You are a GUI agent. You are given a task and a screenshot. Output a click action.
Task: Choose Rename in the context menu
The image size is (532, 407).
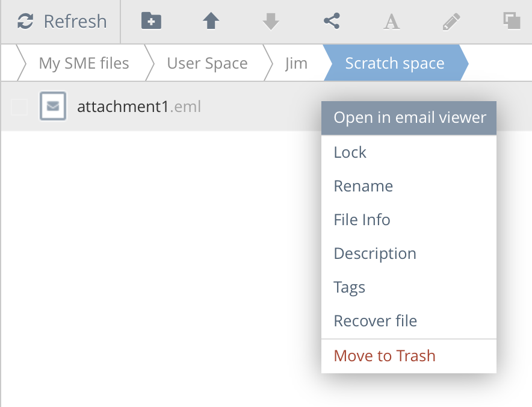tap(409, 185)
